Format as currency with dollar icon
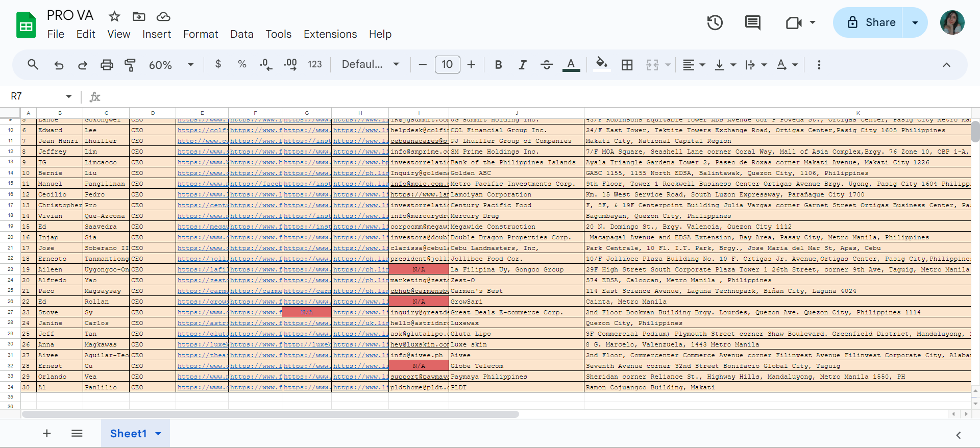Image resolution: width=980 pixels, height=448 pixels. click(x=218, y=64)
